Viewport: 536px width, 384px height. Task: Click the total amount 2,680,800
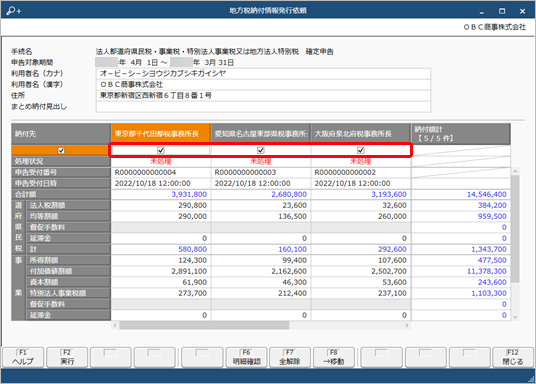(289, 194)
